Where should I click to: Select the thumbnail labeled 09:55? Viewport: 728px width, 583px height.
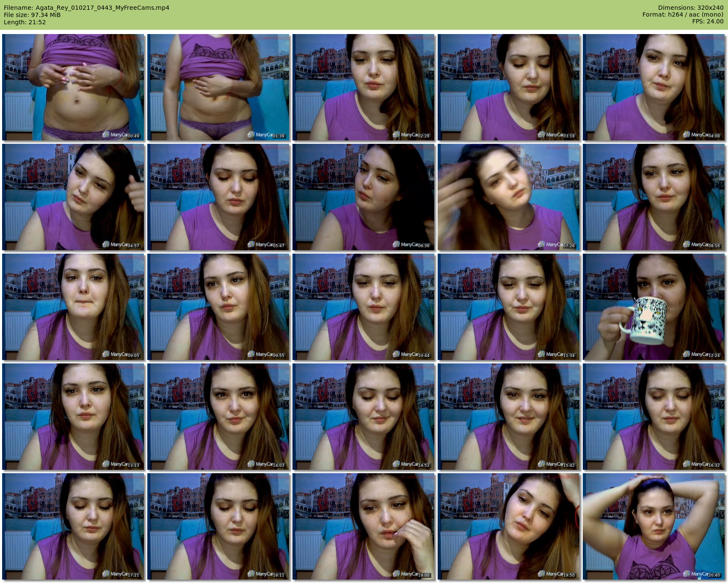[218, 307]
